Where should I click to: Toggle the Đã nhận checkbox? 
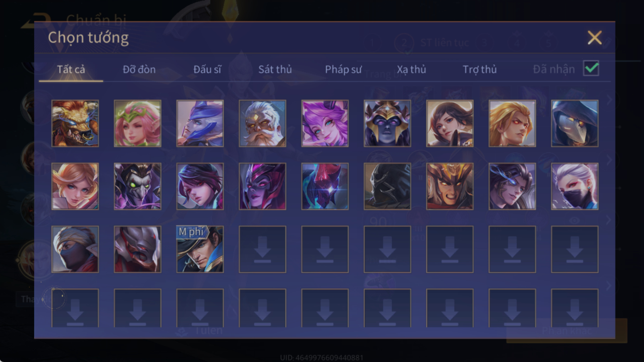coord(591,69)
